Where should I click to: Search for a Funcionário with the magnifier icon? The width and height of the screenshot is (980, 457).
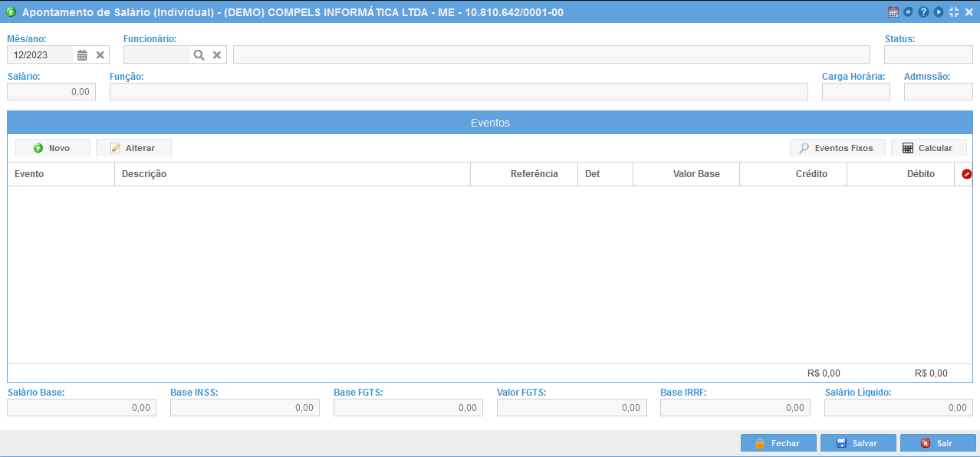click(199, 54)
